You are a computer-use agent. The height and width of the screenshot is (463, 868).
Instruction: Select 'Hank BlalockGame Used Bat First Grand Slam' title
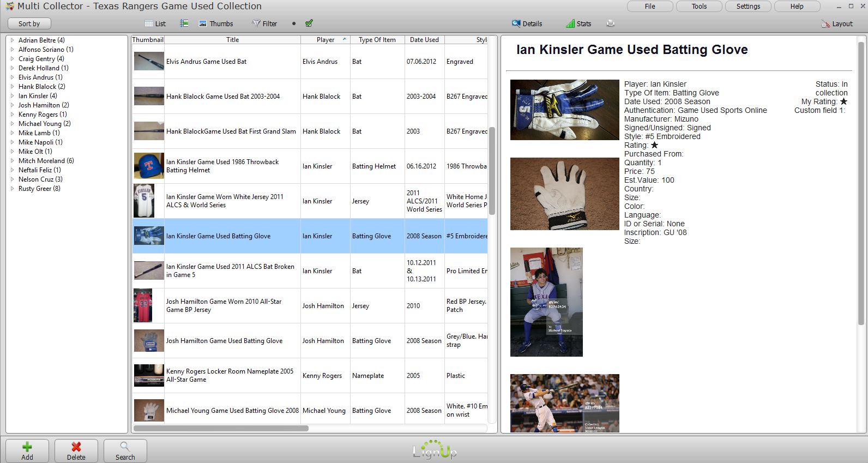pos(231,131)
